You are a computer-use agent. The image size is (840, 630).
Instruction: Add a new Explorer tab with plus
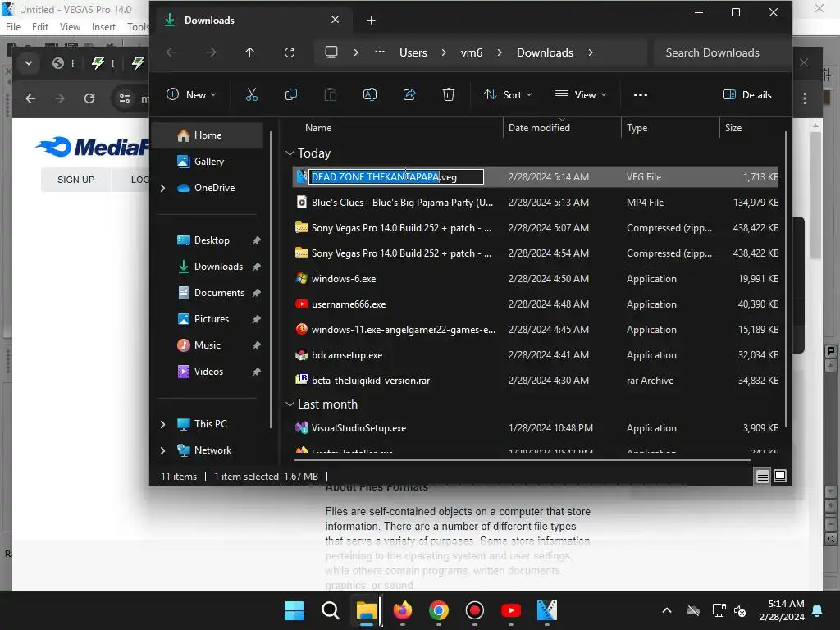point(371,21)
